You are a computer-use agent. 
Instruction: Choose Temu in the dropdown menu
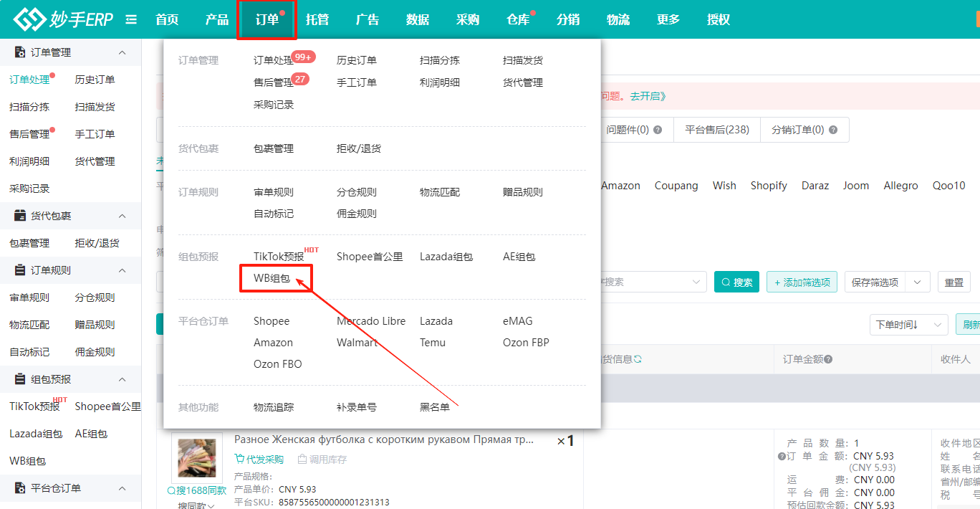433,343
